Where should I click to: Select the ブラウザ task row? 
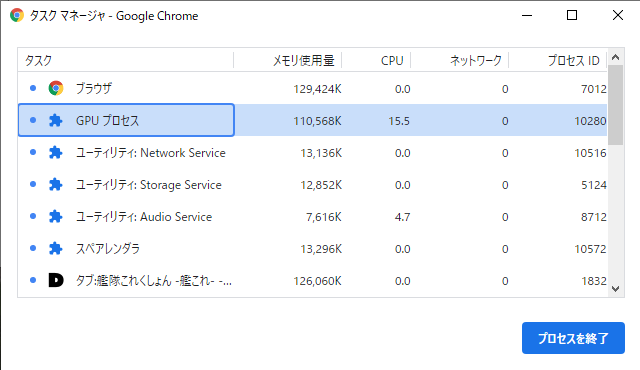pos(313,89)
